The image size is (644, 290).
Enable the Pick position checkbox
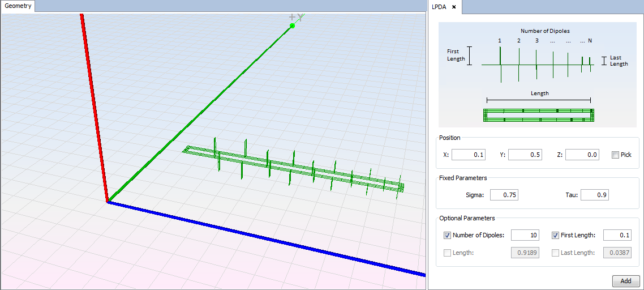click(615, 155)
